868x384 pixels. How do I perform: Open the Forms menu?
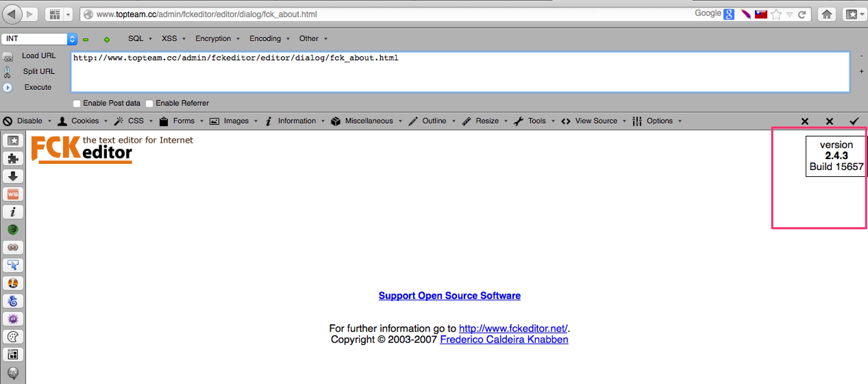pos(182,121)
